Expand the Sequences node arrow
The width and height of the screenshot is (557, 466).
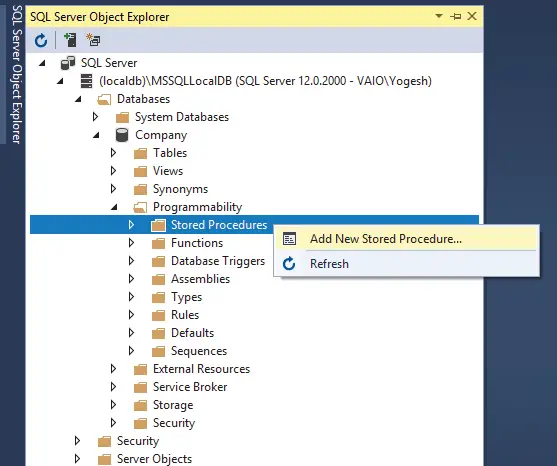[x=131, y=351]
